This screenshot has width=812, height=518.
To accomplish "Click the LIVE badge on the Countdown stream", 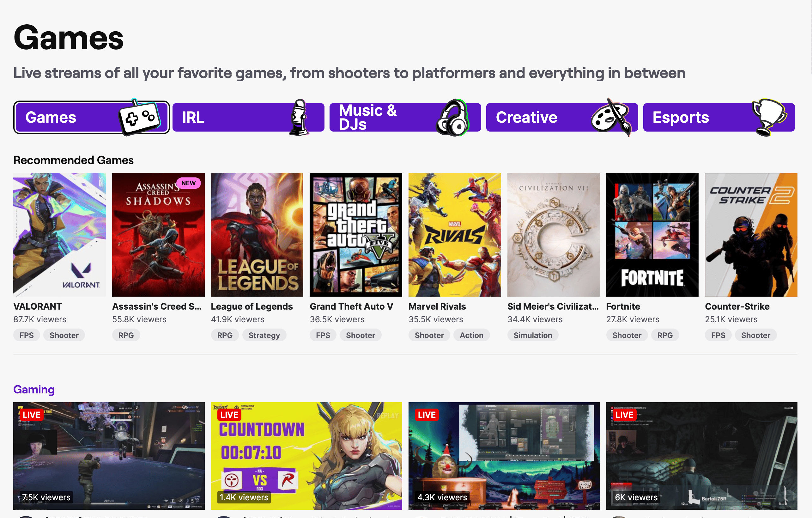I will pyautogui.click(x=229, y=415).
